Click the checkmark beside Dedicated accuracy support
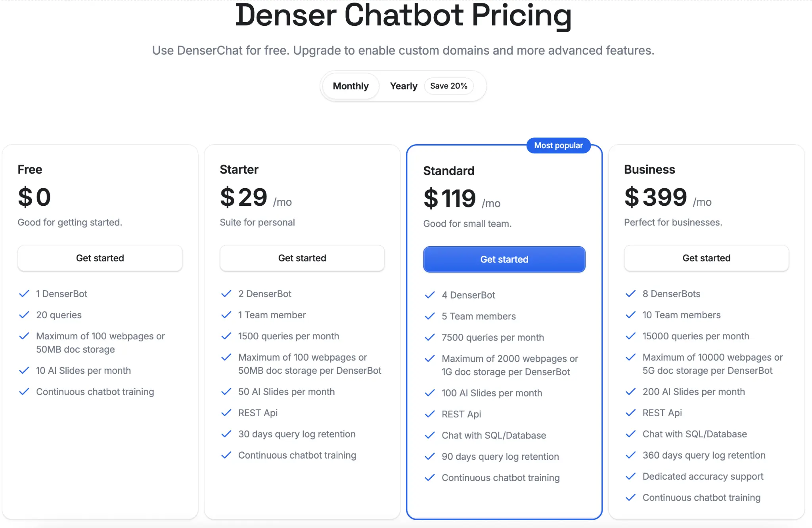This screenshot has width=812, height=528. (x=630, y=476)
